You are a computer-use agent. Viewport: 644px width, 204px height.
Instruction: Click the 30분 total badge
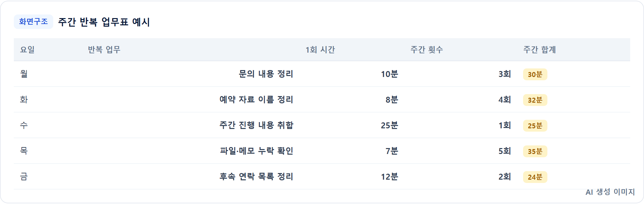[x=535, y=74]
